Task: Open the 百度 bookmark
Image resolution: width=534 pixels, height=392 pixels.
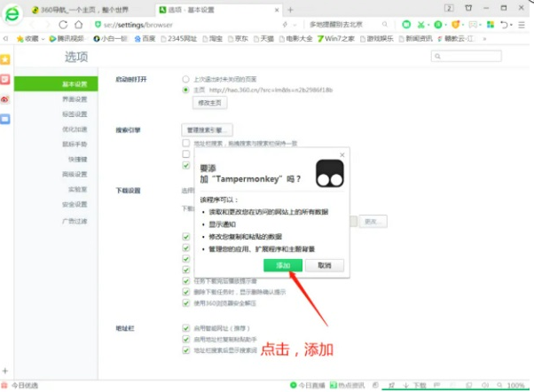Action: pyautogui.click(x=145, y=38)
